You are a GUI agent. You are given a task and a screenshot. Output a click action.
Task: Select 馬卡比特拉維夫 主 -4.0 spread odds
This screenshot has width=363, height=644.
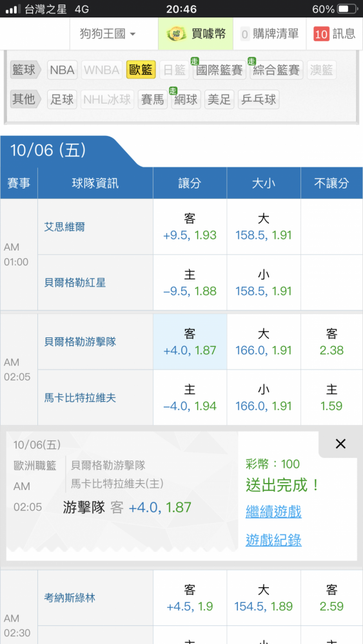coord(190,397)
